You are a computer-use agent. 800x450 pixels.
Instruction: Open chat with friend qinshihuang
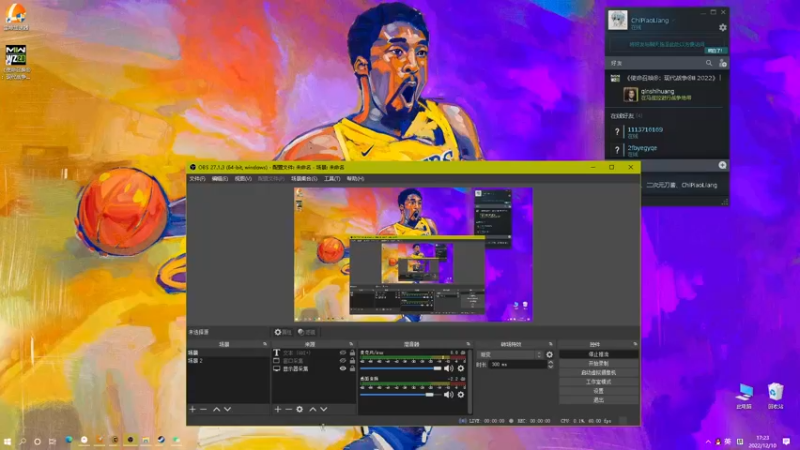click(666, 94)
